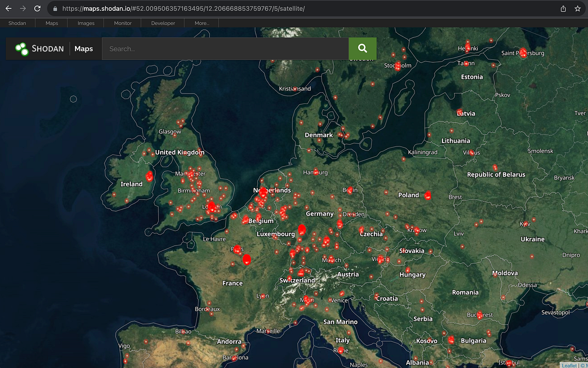Click the green magnifying glass search button
Viewport: 588px width, 368px height.
pyautogui.click(x=363, y=49)
